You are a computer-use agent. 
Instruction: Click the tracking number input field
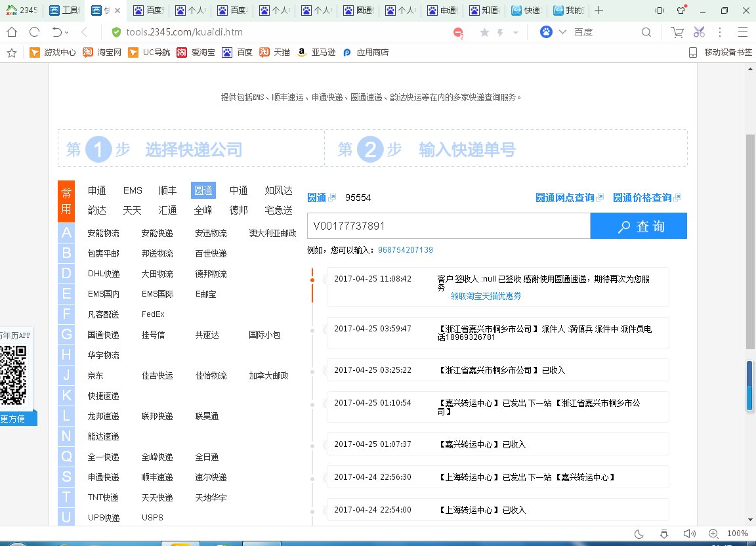449,226
